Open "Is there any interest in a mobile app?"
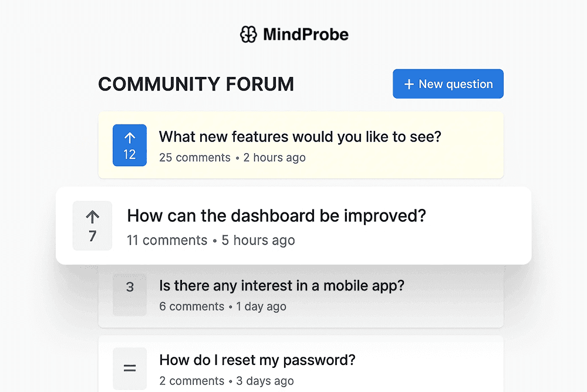Screen dimensions: 587x392 [282, 286]
